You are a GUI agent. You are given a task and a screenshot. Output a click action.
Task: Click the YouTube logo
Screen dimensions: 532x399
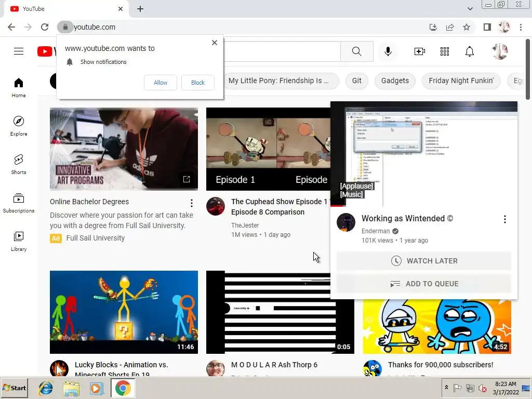[46, 51]
